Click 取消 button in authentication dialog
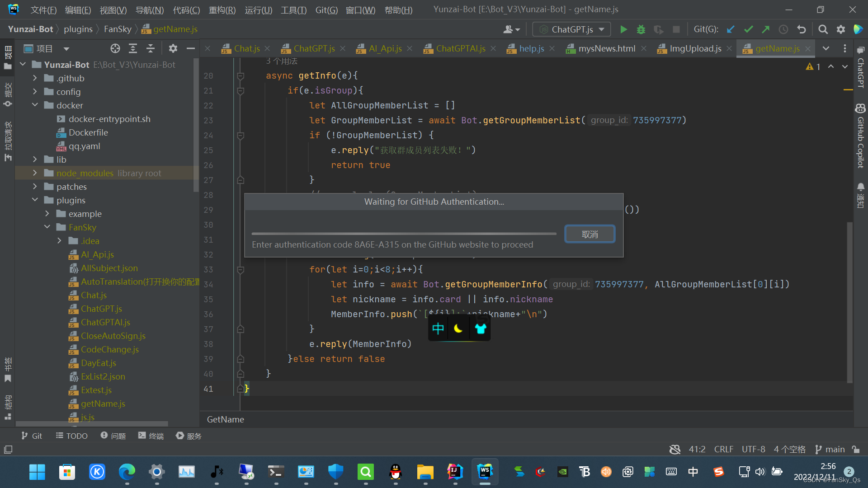Image resolution: width=868 pixels, height=488 pixels. click(590, 234)
